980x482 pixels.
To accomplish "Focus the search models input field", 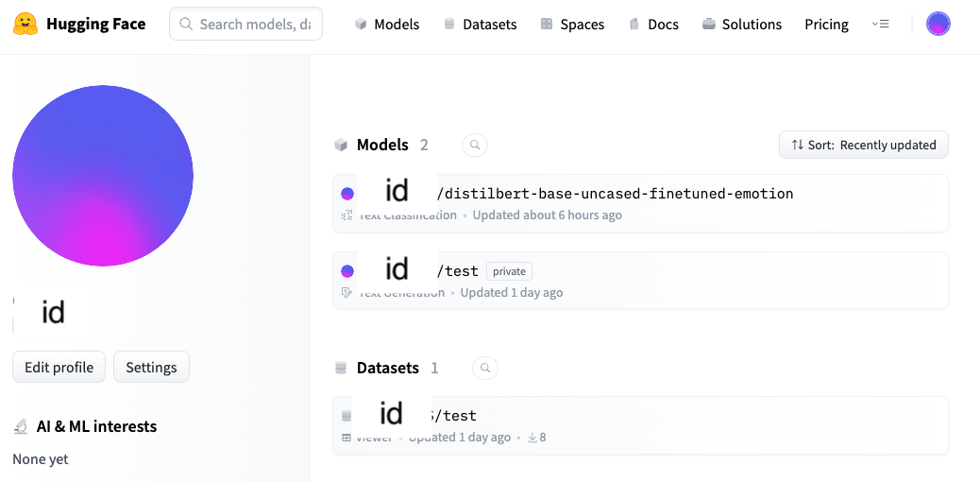I will coord(245,24).
